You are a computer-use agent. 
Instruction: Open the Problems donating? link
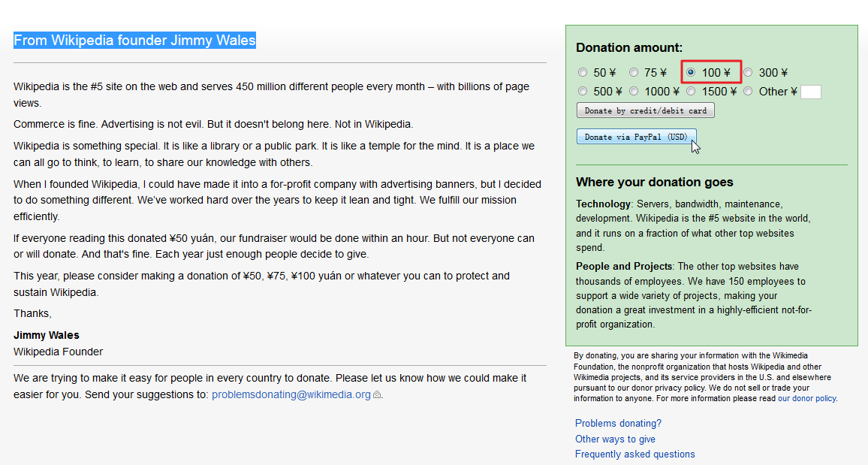[619, 424]
